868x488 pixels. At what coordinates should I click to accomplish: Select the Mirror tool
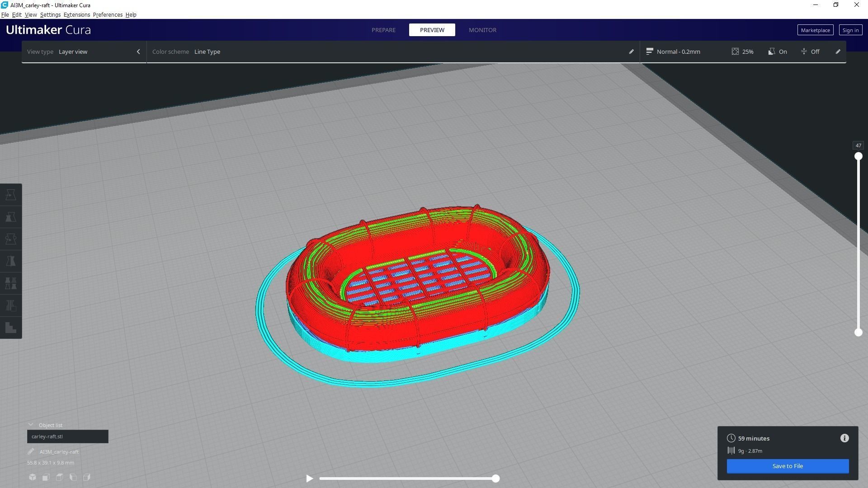coord(11,261)
